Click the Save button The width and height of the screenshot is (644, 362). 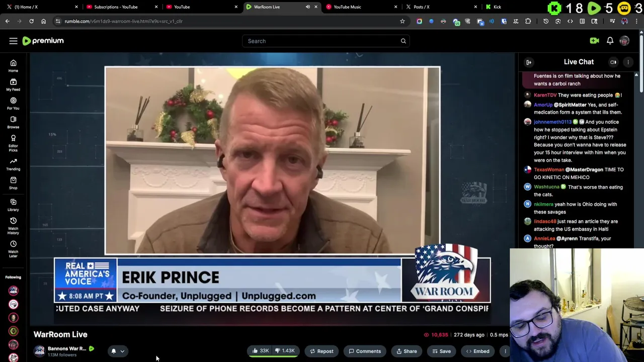[441, 351]
